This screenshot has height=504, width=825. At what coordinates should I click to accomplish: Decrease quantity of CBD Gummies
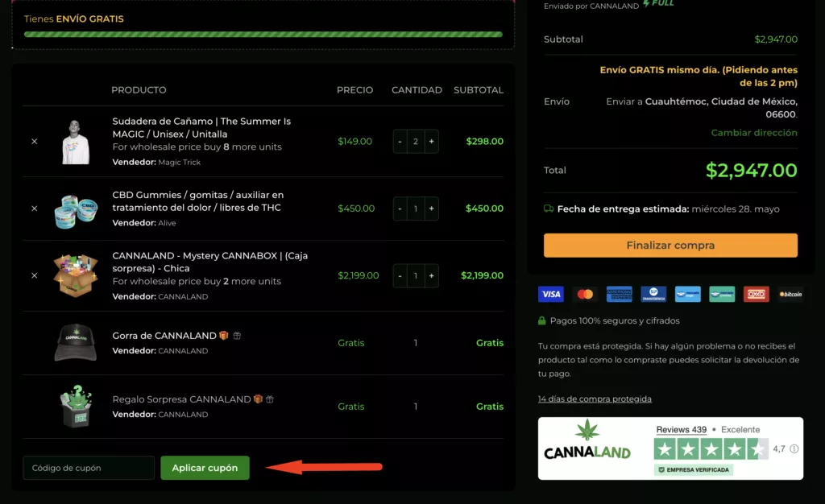pyautogui.click(x=400, y=209)
